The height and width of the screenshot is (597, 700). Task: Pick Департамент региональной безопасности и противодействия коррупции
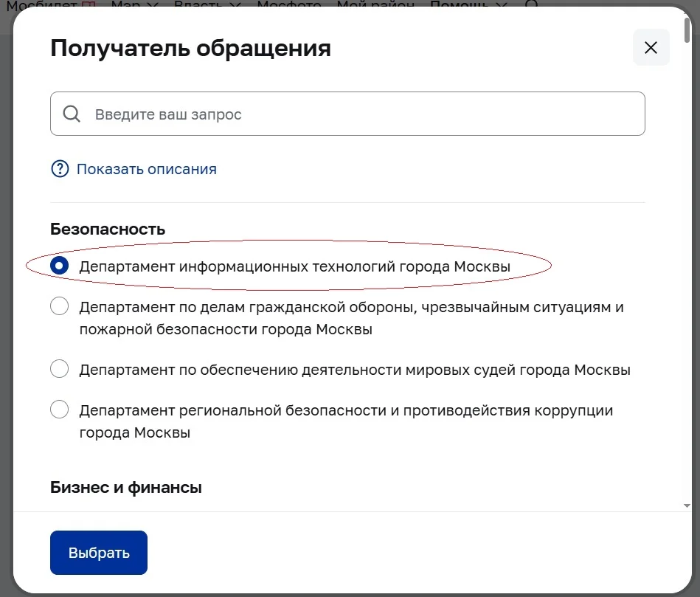coord(59,410)
